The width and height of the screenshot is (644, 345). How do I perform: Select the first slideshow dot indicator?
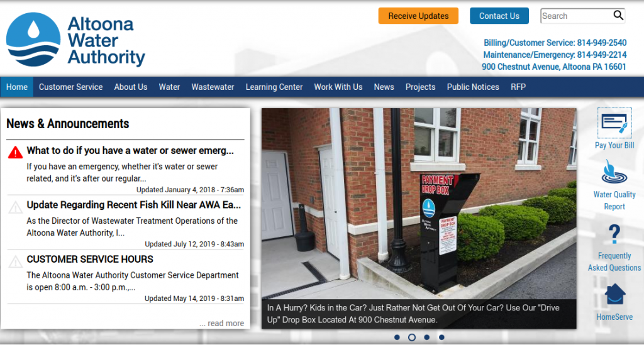(x=397, y=337)
